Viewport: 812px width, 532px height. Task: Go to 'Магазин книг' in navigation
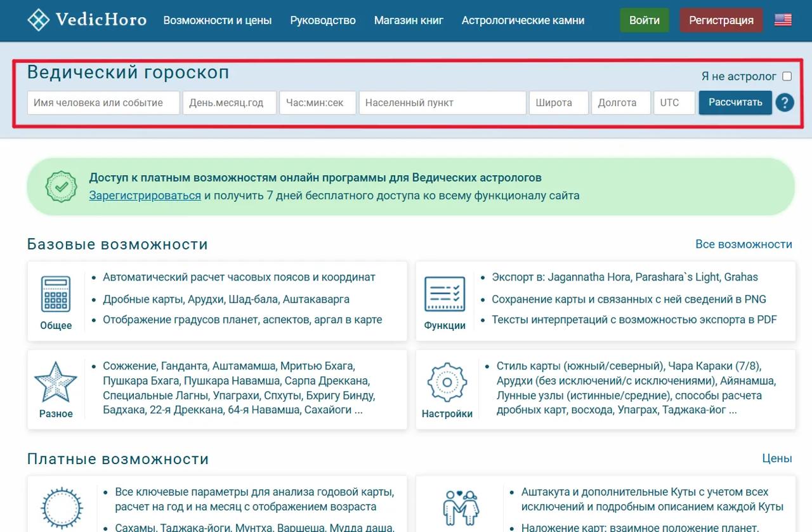[x=409, y=20]
